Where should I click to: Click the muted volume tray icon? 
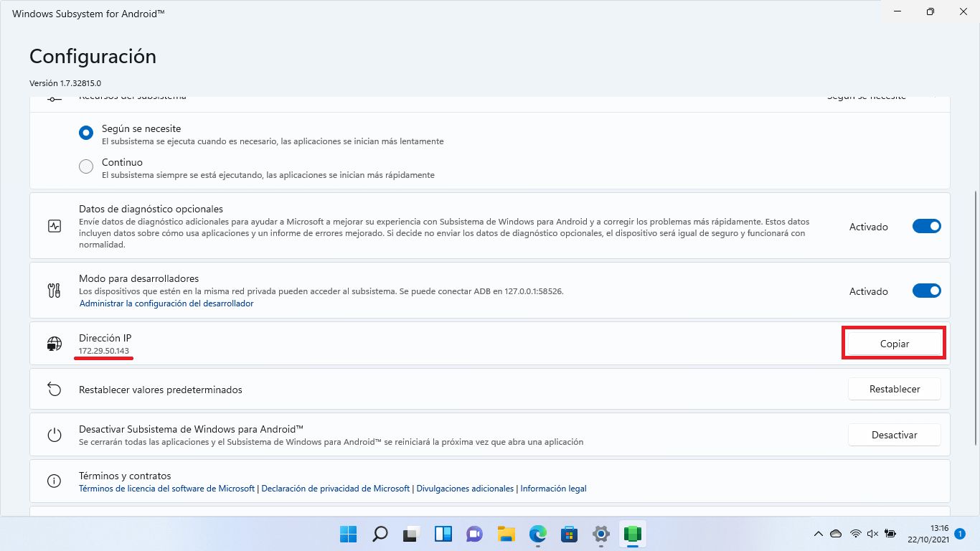point(873,534)
